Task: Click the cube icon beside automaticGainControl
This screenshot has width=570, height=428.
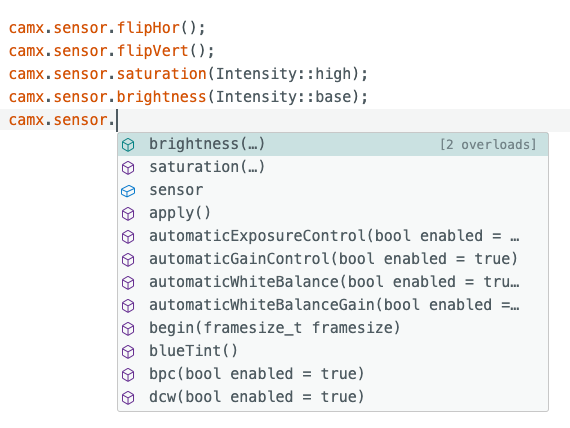Action: [x=128, y=260]
